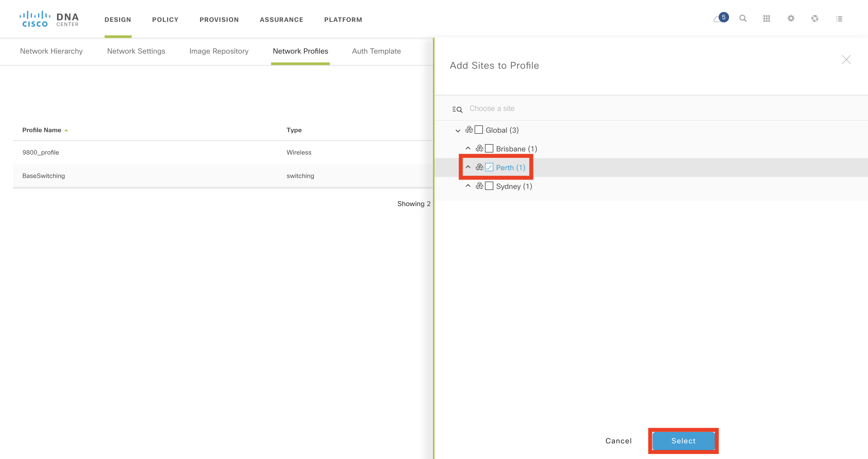868x459 pixels.
Task: Collapse the Global tree node
Action: point(458,130)
